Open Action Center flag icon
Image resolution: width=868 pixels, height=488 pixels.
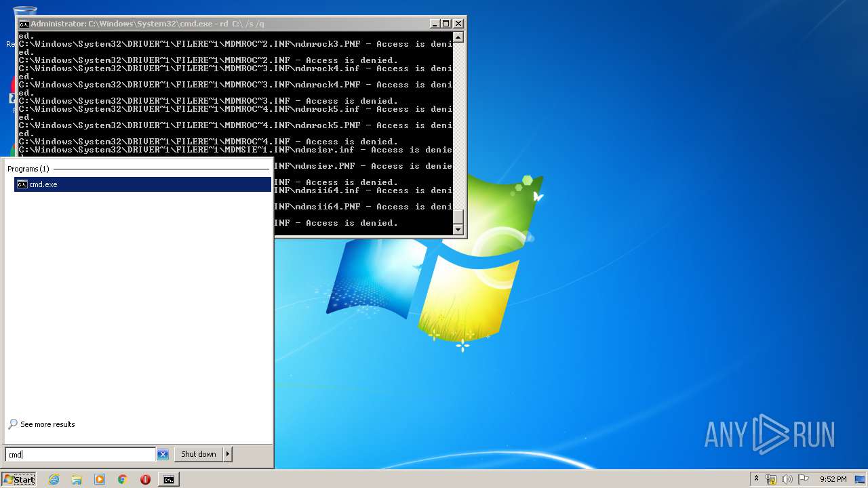(804, 479)
